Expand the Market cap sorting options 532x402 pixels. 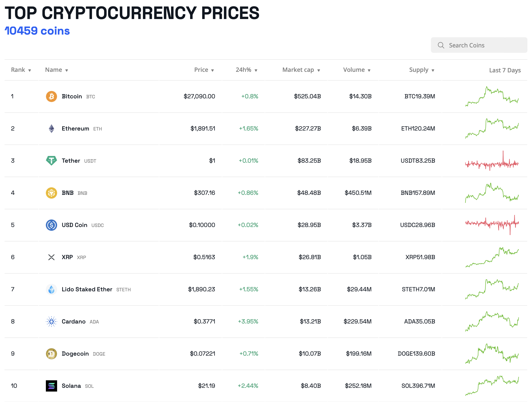(319, 70)
